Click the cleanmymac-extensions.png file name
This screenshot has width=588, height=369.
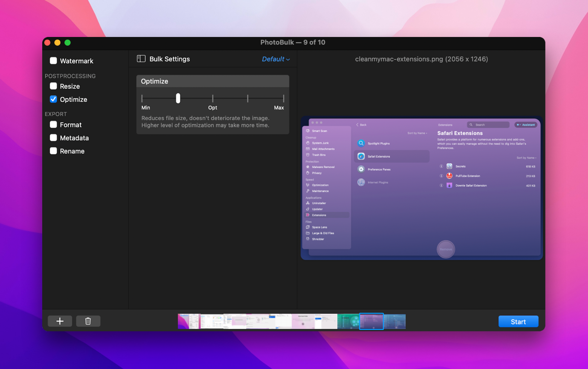click(x=421, y=59)
